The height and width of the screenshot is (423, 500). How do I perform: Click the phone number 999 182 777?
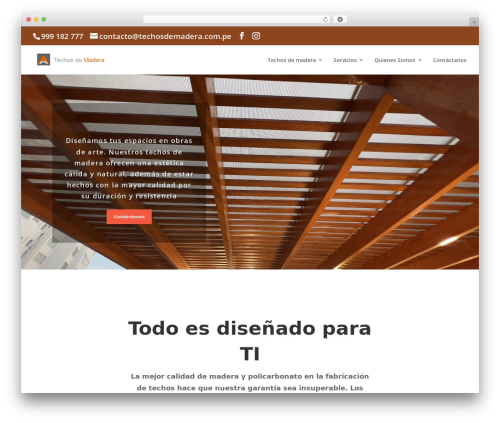[62, 36]
